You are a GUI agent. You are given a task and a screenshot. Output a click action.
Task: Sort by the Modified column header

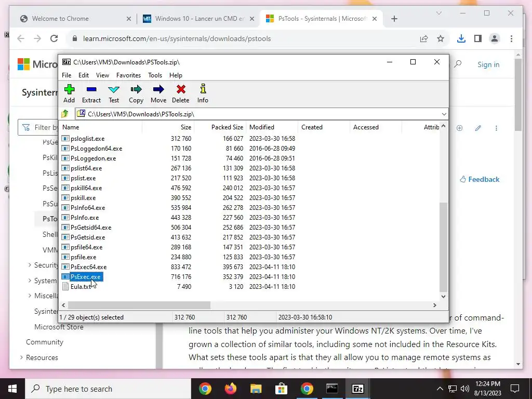tap(272, 127)
